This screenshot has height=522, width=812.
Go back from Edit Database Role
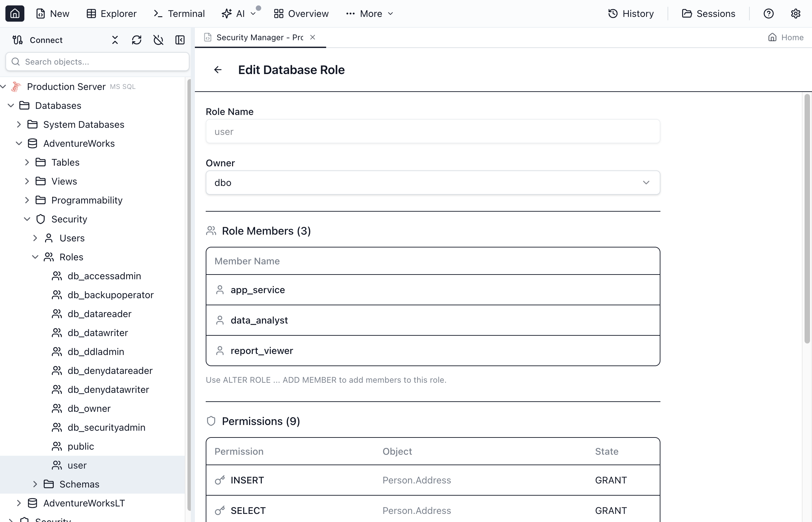pos(218,70)
